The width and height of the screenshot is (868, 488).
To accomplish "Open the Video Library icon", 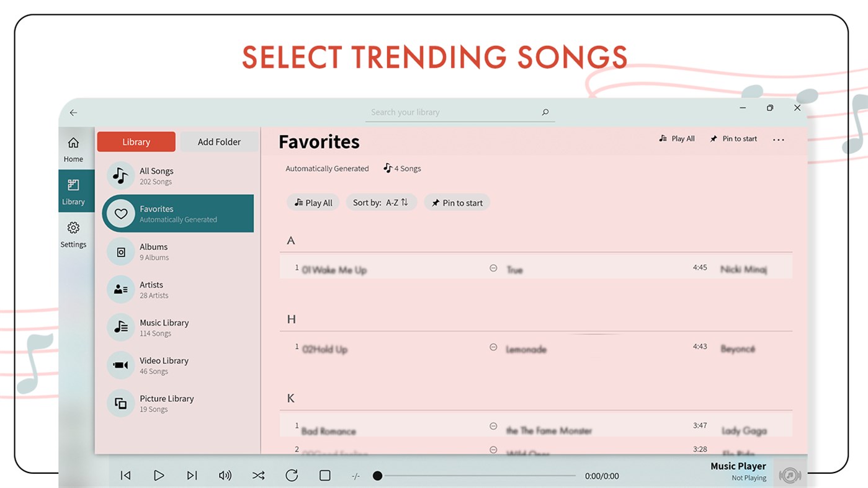I will [120, 365].
